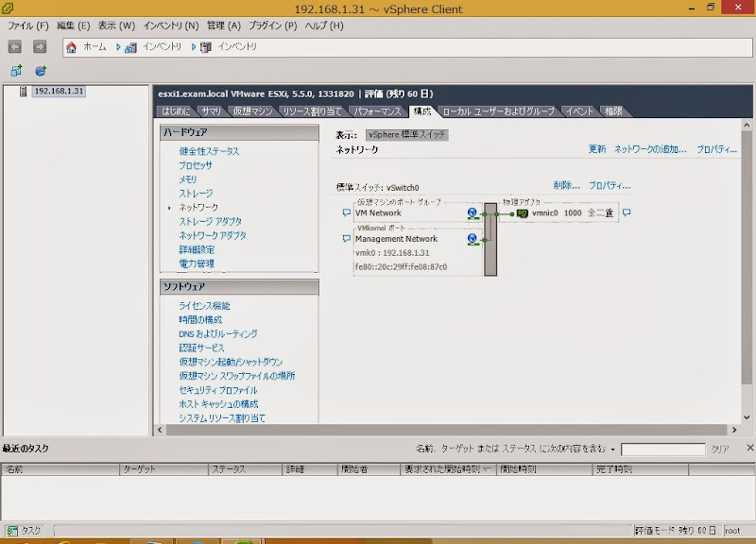Click the new virtual machine toolbar icon
756x544 pixels.
click(16, 71)
